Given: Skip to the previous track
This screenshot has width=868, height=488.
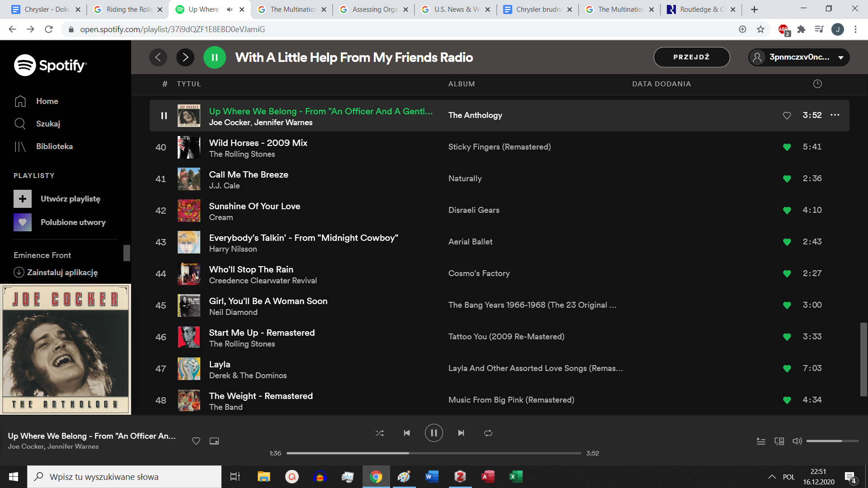Looking at the screenshot, I should point(407,433).
